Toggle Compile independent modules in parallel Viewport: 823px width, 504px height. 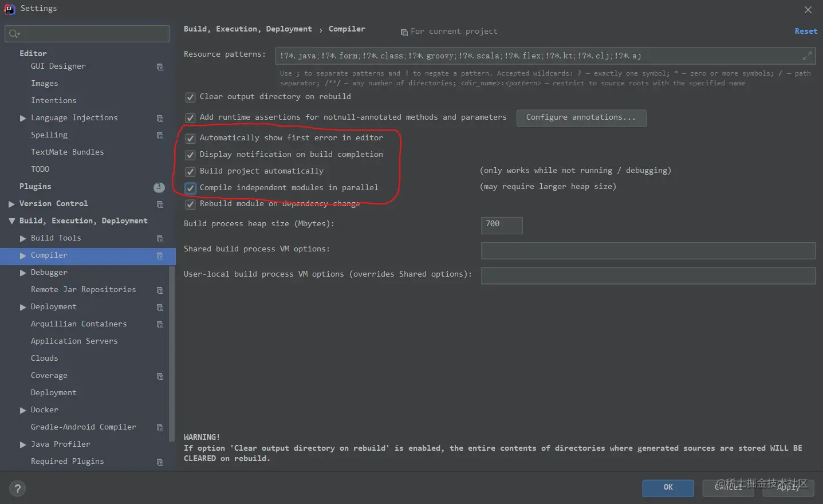(x=190, y=188)
